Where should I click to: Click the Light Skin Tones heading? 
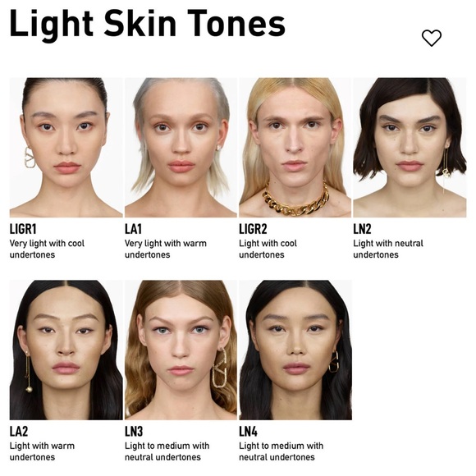148,25
